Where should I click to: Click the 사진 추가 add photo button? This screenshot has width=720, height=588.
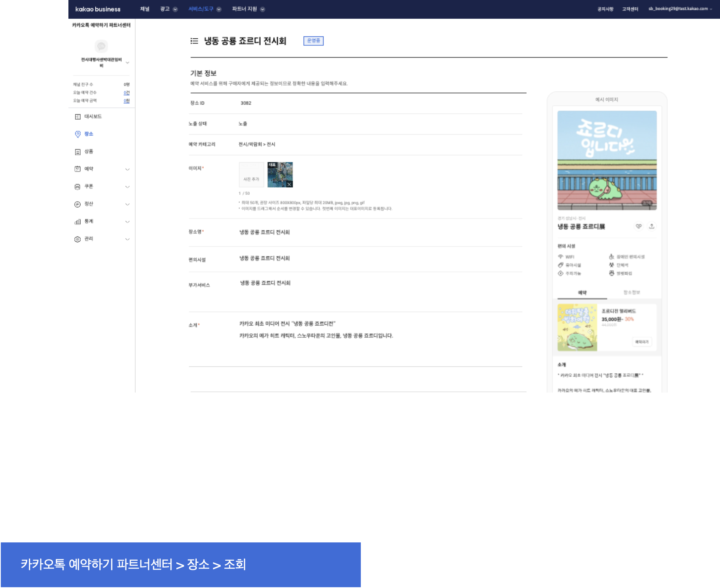tap(251, 175)
